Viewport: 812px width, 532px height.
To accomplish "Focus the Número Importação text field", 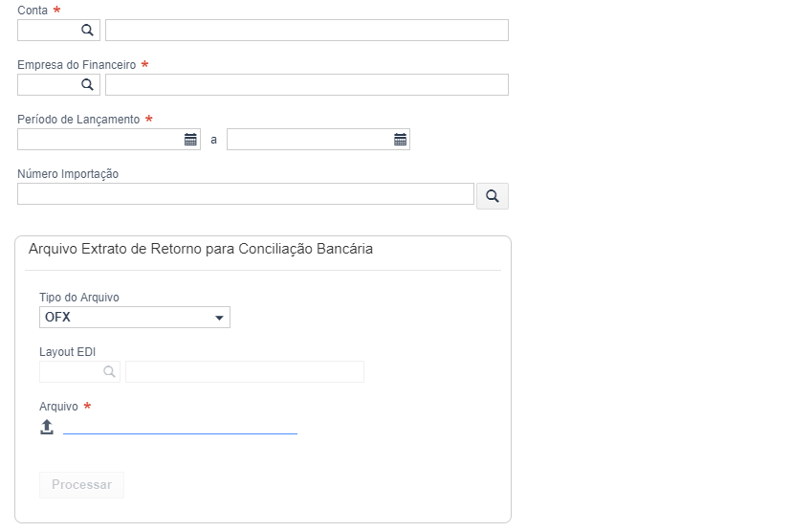I will pyautogui.click(x=246, y=193).
